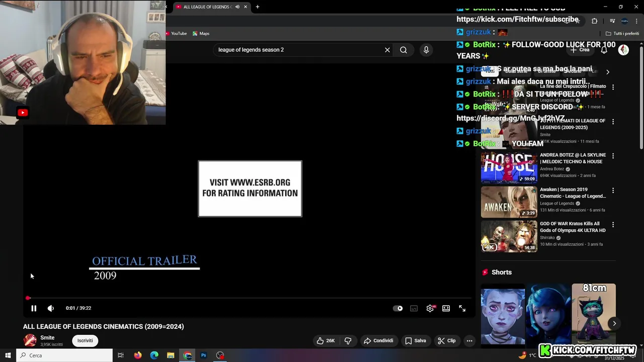Open options for ANDREA BOTEZ video
The image size is (644, 362).
(x=613, y=156)
